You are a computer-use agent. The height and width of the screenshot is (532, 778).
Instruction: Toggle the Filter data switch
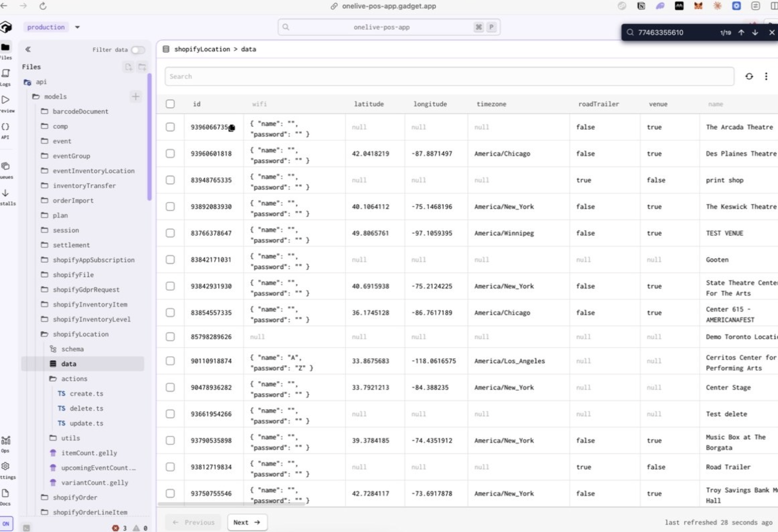pos(138,49)
